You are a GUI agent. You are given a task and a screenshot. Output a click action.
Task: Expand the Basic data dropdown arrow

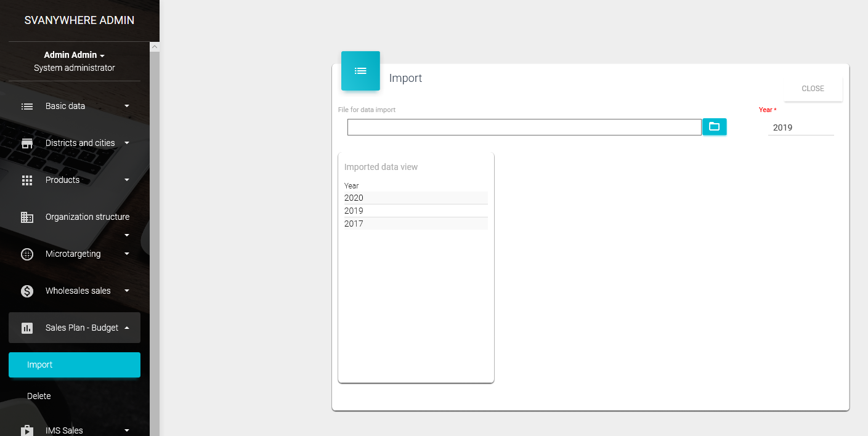coord(127,106)
